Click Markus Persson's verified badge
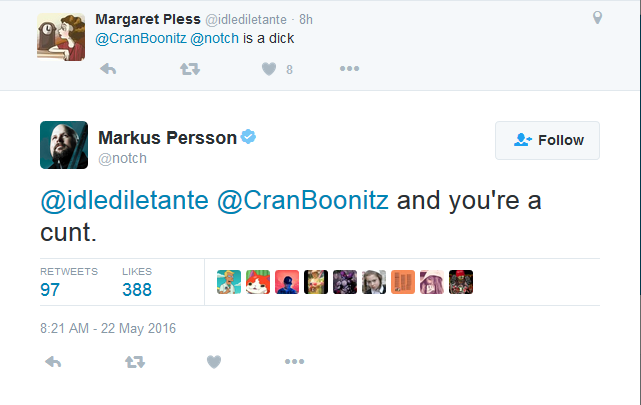The image size is (641, 405). pos(248,137)
